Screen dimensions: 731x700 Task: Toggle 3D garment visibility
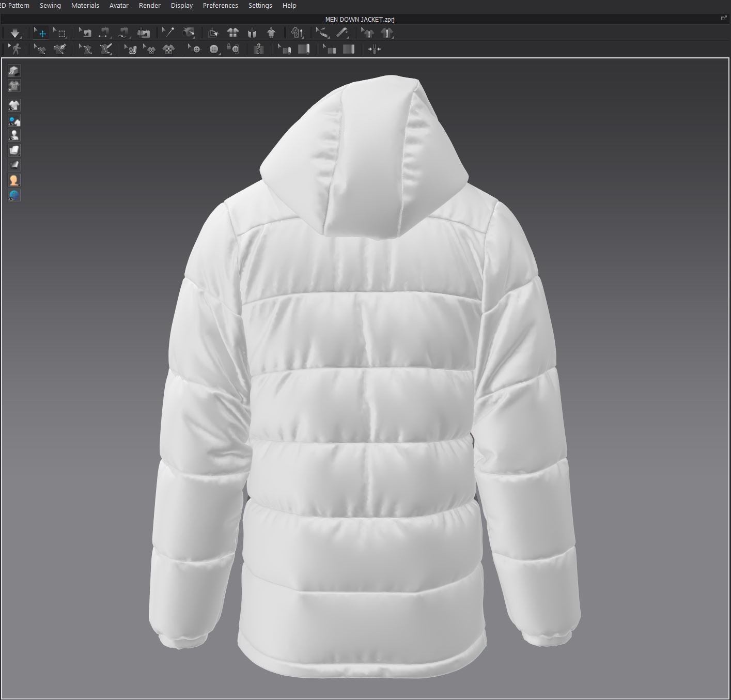14,105
